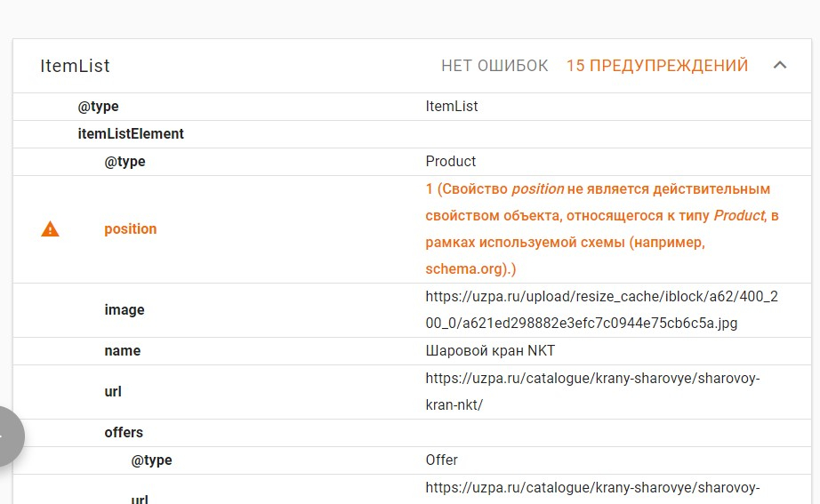Screen dimensions: 820x504
Task: Select the name property label
Action: click(x=123, y=351)
